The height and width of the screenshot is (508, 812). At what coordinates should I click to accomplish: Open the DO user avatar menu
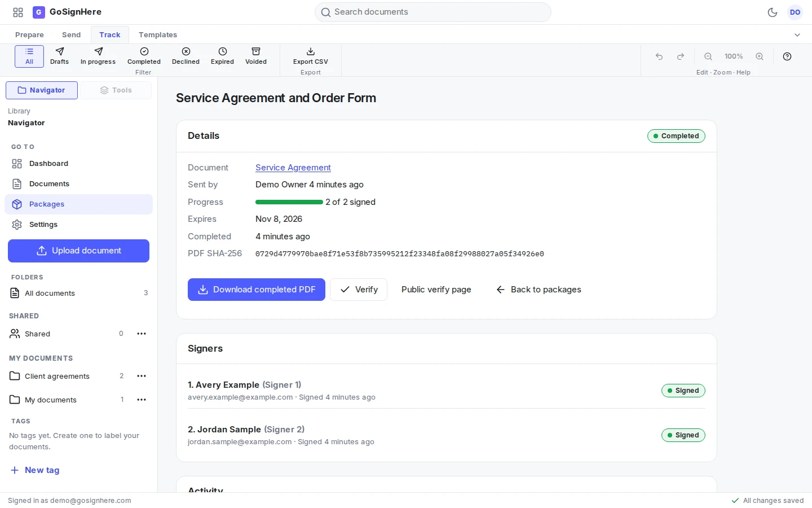pos(795,12)
